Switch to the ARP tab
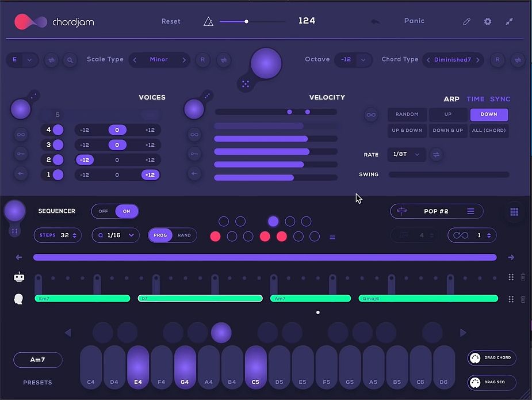 click(451, 99)
